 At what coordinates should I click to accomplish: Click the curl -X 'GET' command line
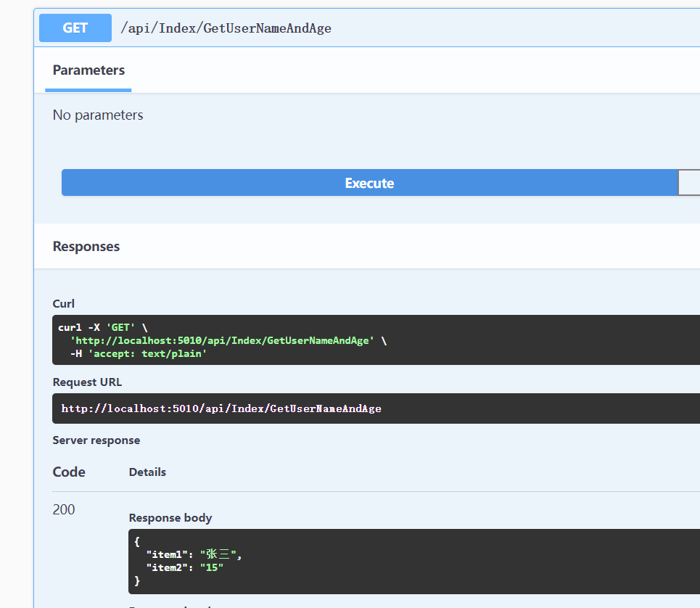(102, 327)
